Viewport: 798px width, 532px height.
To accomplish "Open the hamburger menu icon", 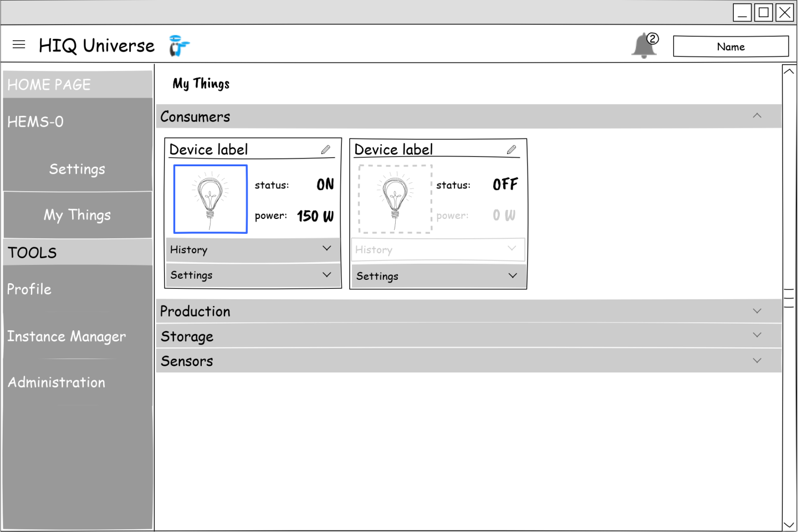I will pyautogui.click(x=19, y=44).
